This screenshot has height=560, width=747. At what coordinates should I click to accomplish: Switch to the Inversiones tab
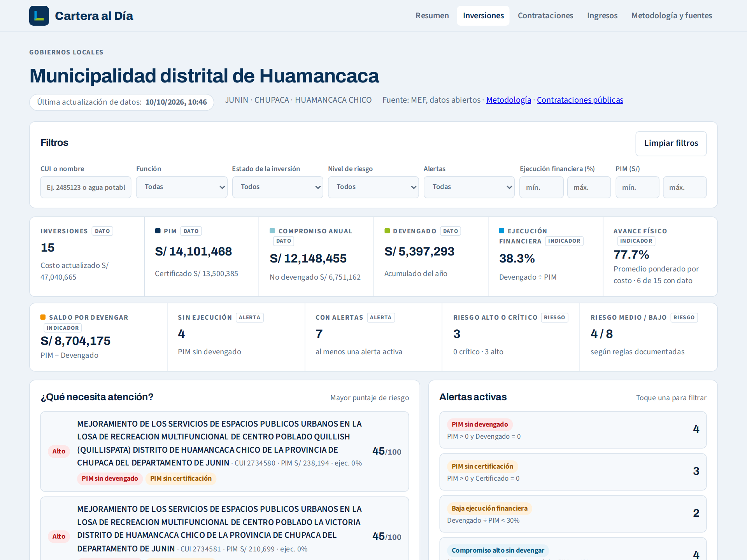[x=483, y=16]
